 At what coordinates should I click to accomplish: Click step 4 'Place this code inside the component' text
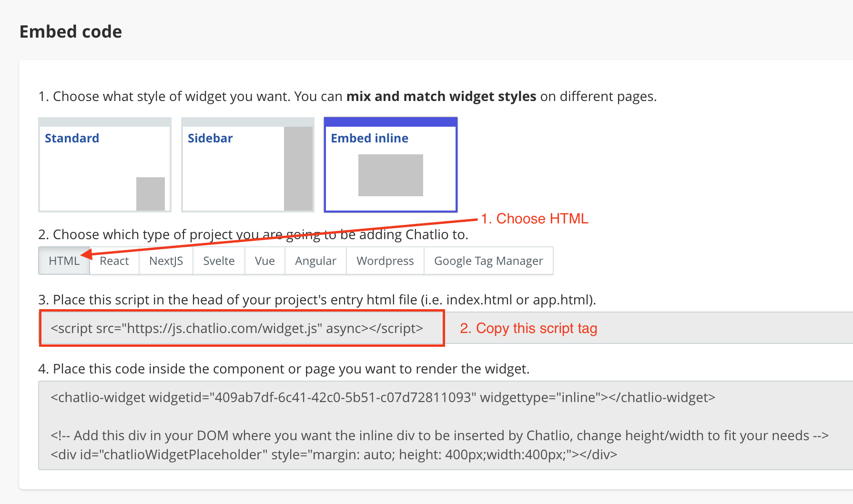tap(284, 369)
